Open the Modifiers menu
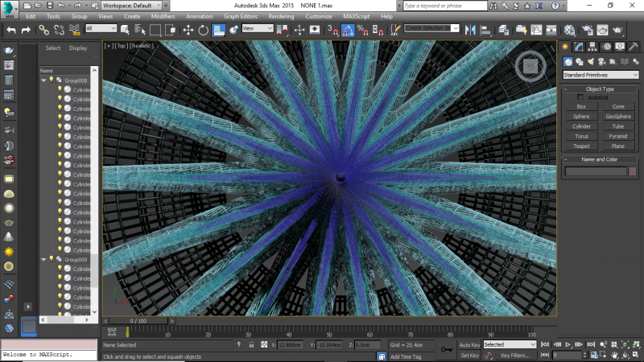 163,16
